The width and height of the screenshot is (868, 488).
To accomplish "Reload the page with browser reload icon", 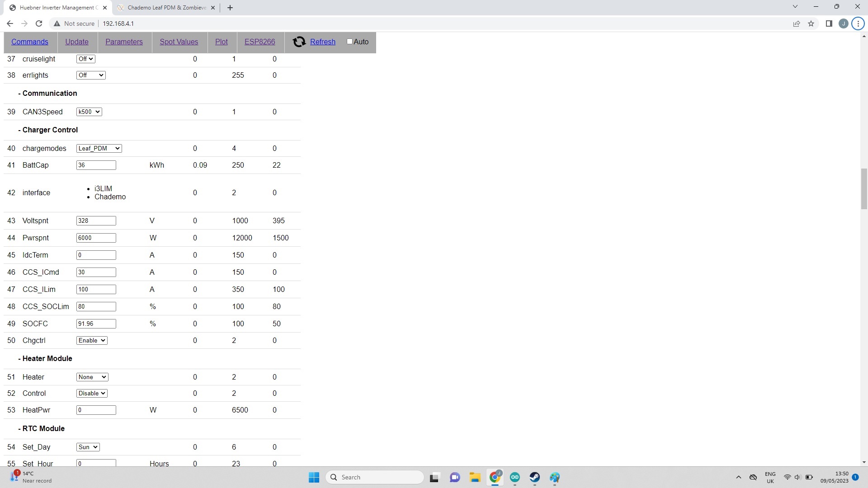I will pos(39,23).
